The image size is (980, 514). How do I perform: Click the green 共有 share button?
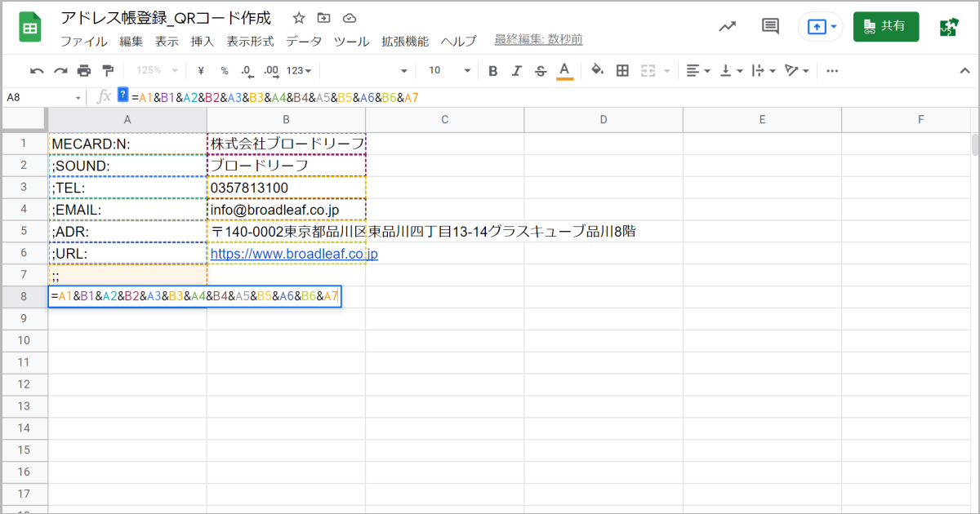[885, 26]
